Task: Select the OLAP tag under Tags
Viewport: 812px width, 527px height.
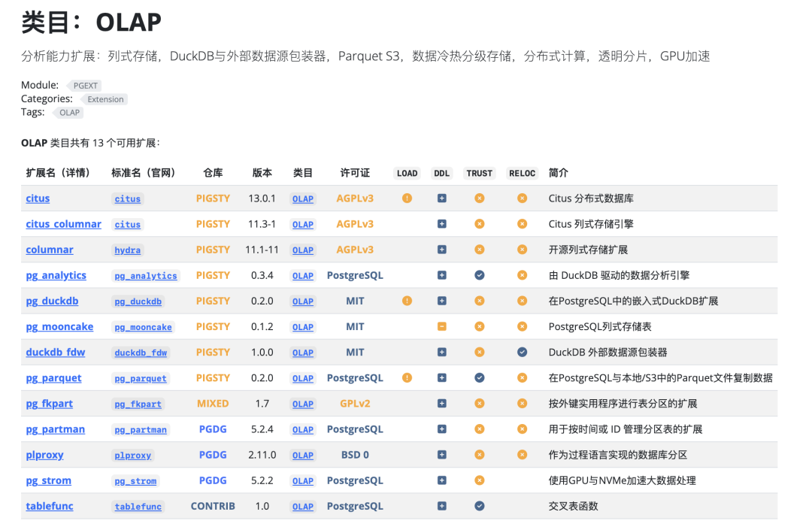Action: (69, 112)
